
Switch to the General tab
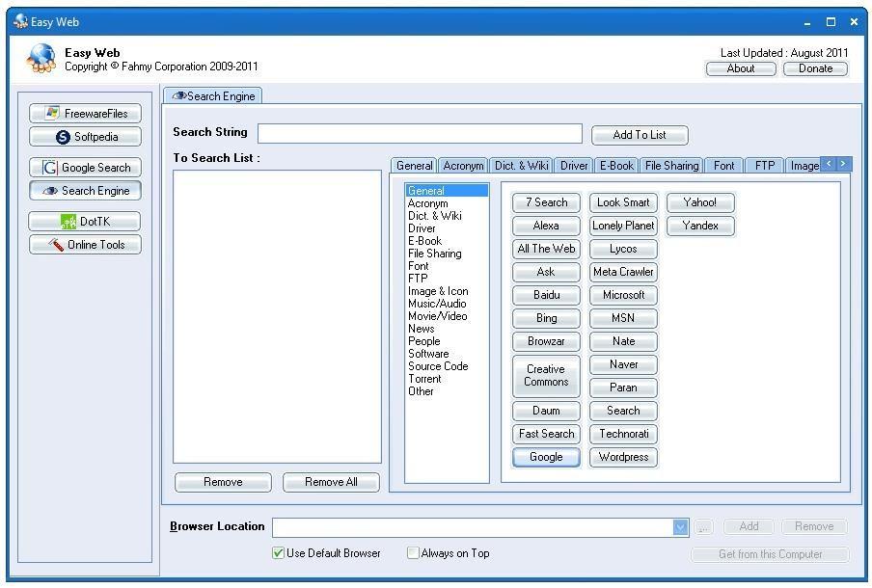coord(414,166)
